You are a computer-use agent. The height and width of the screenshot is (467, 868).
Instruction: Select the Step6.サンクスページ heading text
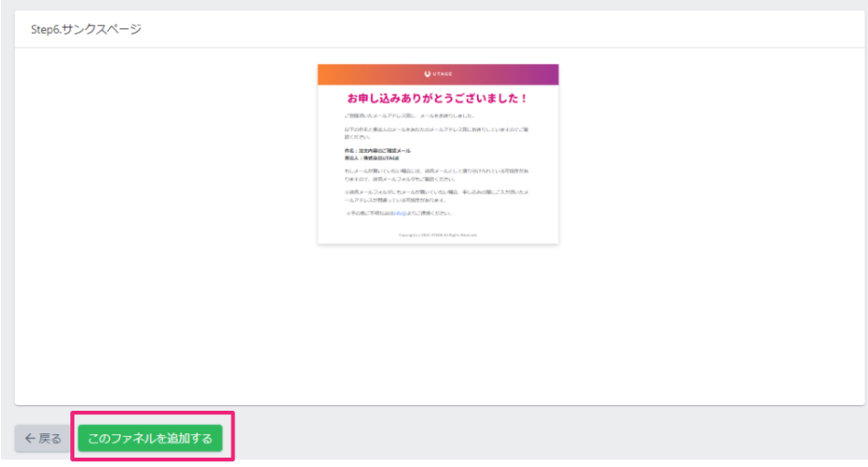pyautogui.click(x=86, y=29)
